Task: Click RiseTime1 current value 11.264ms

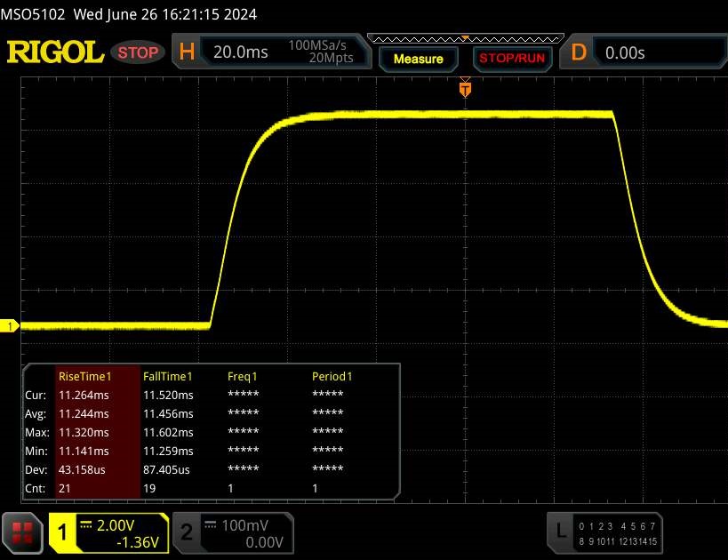Action: (84, 396)
